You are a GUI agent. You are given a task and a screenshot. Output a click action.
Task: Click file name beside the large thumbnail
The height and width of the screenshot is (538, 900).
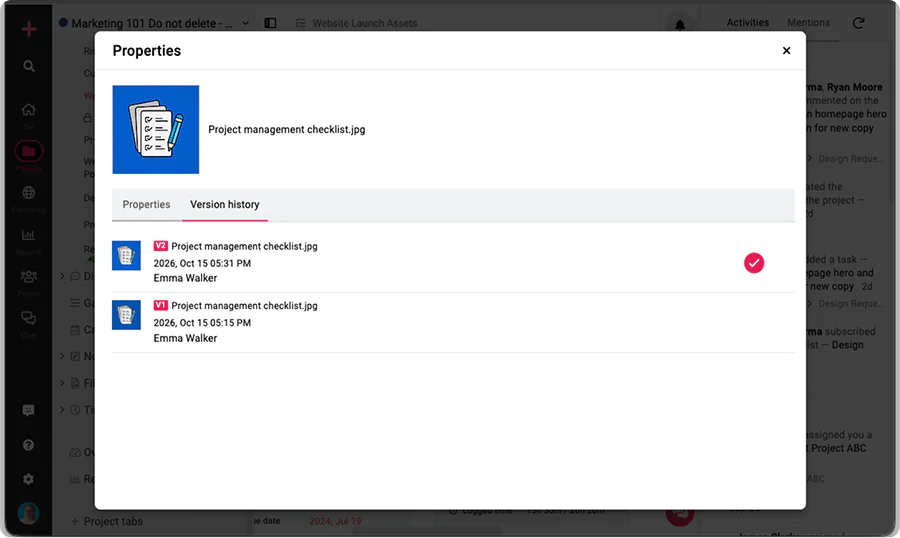[286, 129]
